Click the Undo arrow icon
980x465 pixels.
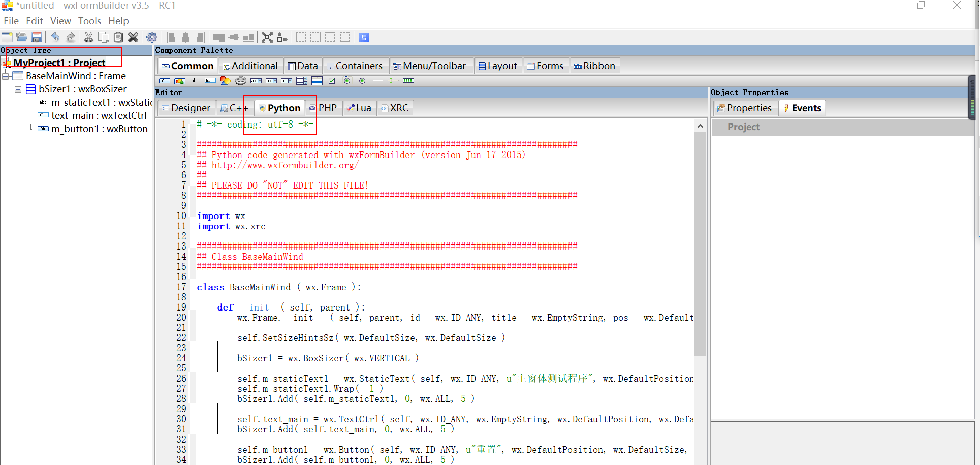tap(55, 37)
